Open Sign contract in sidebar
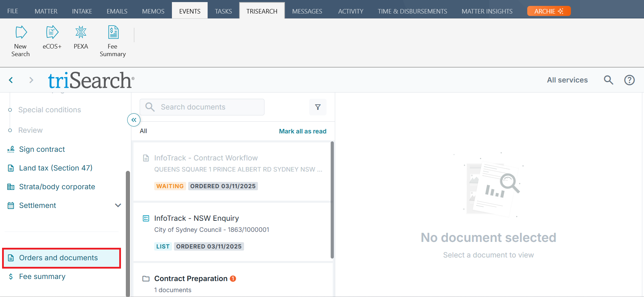 [x=42, y=149]
